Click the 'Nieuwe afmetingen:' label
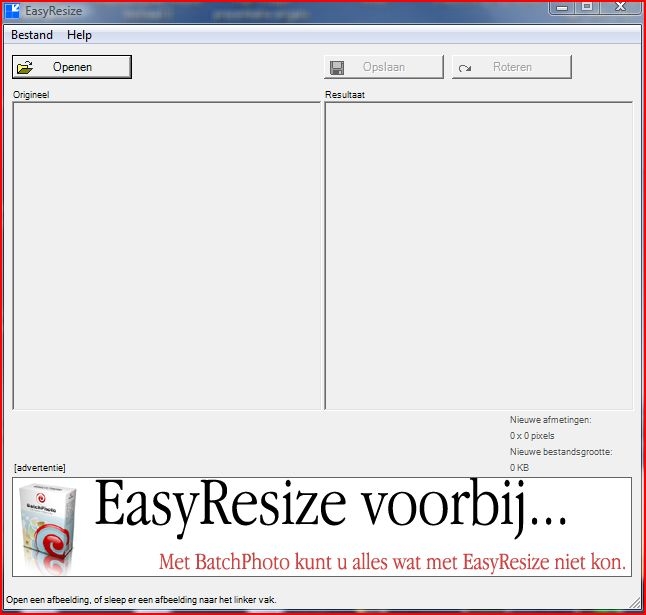The image size is (646, 615). 550,420
